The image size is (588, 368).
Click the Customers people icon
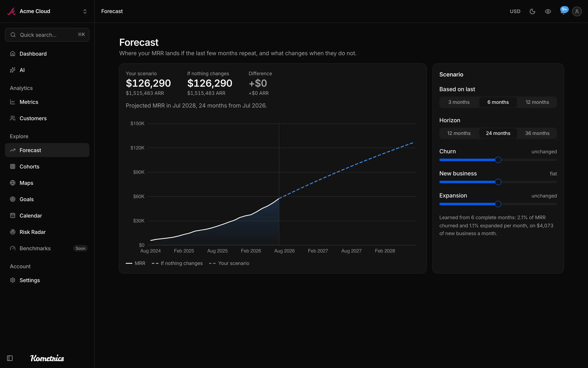(13, 118)
